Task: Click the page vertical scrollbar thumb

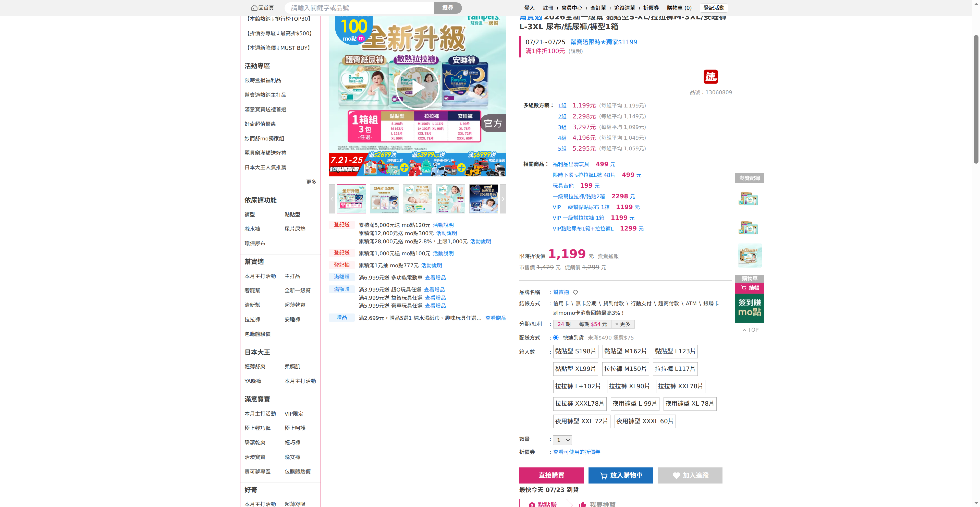Action: [x=976, y=99]
